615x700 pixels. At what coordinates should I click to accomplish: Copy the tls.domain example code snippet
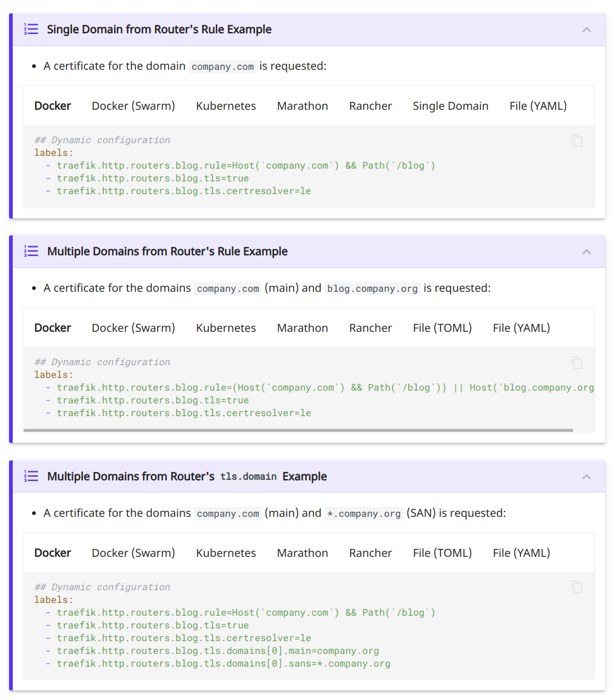[x=576, y=587]
